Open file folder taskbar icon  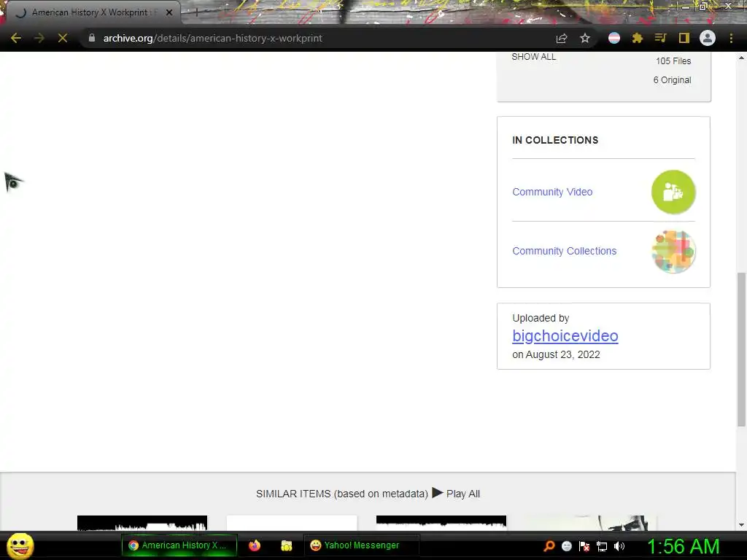coord(286,545)
